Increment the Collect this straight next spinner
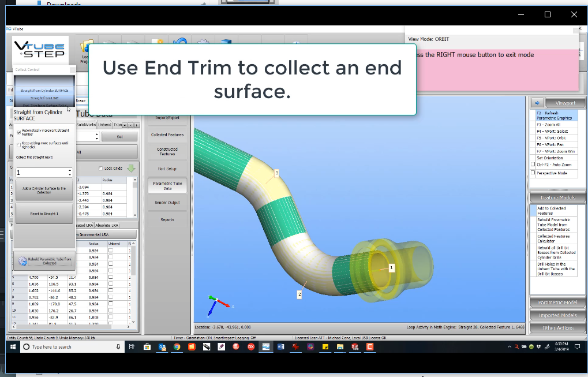This screenshot has width=588, height=377. 70,170
